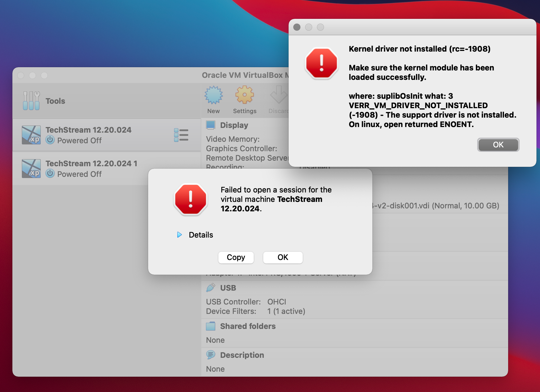Viewport: 540px width, 392px height.
Task: Open the Tools icon in VirtualBox sidebar
Action: coord(31,101)
